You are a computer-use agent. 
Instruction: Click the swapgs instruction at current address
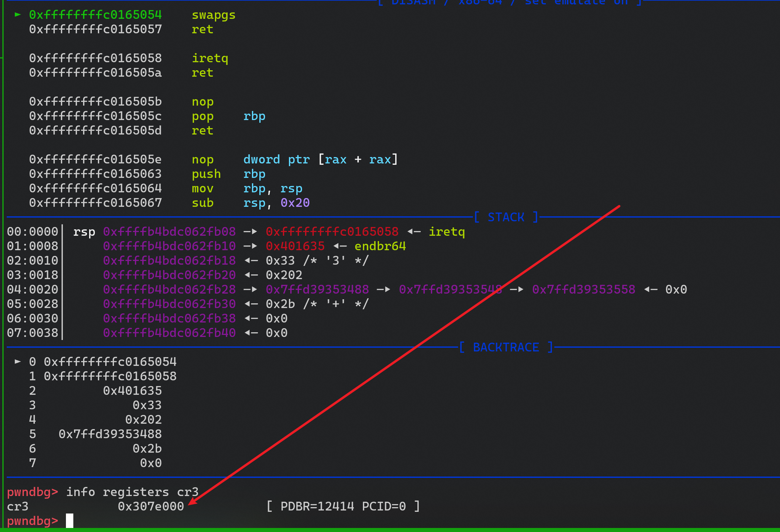coord(214,15)
